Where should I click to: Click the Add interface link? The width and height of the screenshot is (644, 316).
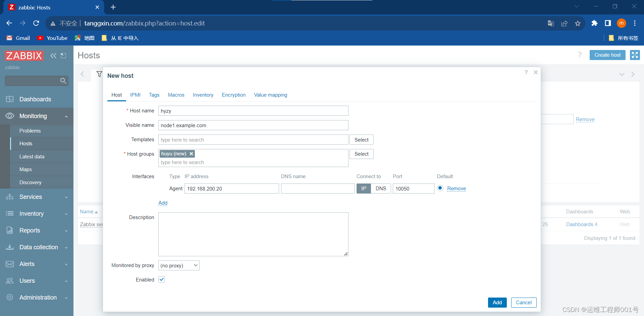(163, 203)
